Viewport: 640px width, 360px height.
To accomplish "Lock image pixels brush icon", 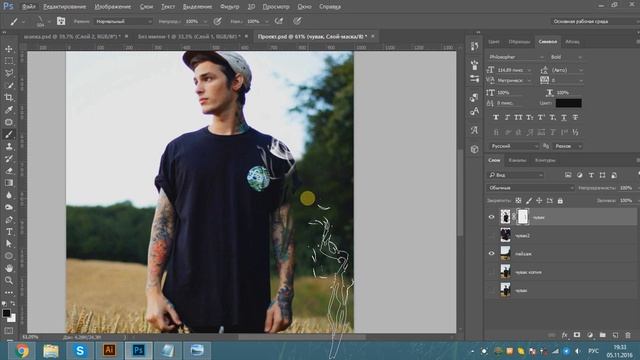I will pyautogui.click(x=529, y=201).
